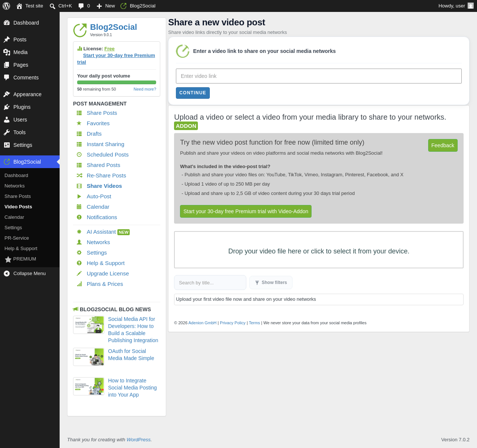The height and width of the screenshot is (448, 477).
Task: Click the Plugins plug icon
Action: pyautogui.click(x=7, y=107)
